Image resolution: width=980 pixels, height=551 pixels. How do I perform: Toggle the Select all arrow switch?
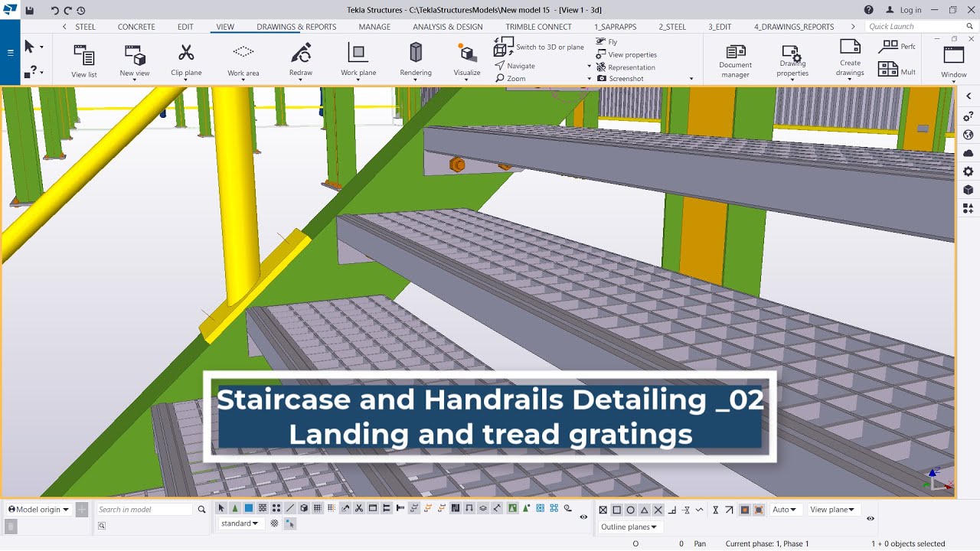point(221,509)
